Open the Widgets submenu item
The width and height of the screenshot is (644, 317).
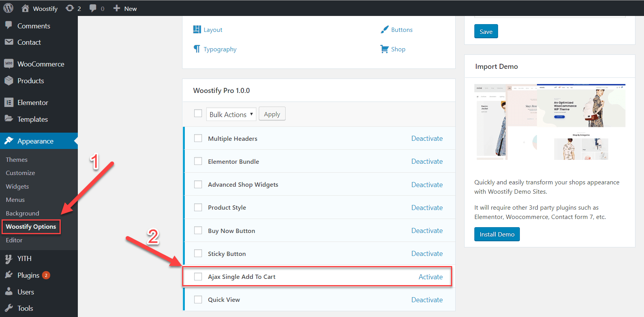point(18,186)
